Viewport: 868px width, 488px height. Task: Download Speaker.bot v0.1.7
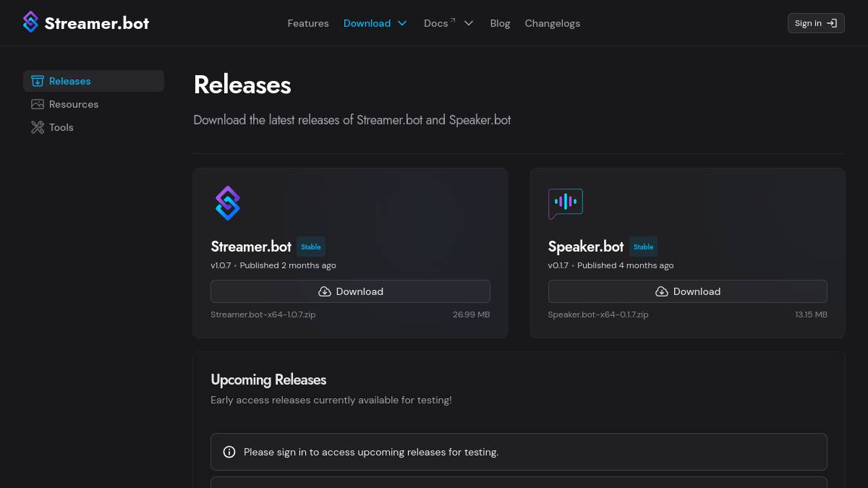point(687,291)
